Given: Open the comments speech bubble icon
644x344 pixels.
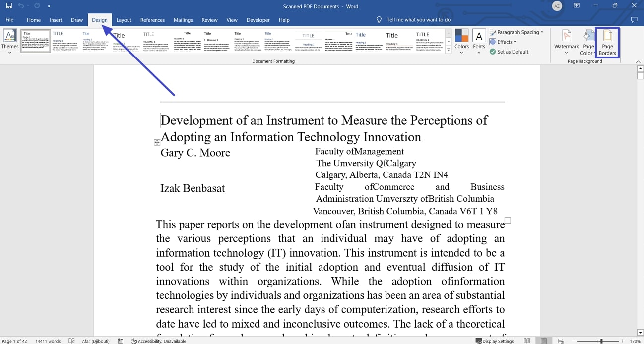Looking at the screenshot, I should pyautogui.click(x=634, y=20).
